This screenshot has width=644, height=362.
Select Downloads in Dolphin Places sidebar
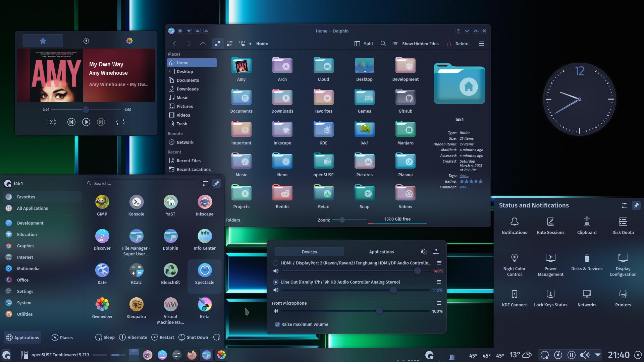(192, 89)
